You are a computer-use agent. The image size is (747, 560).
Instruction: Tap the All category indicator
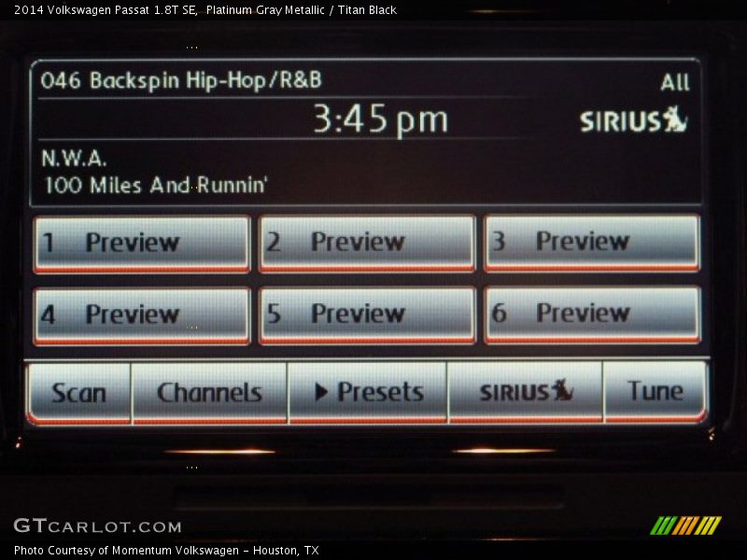click(x=674, y=82)
